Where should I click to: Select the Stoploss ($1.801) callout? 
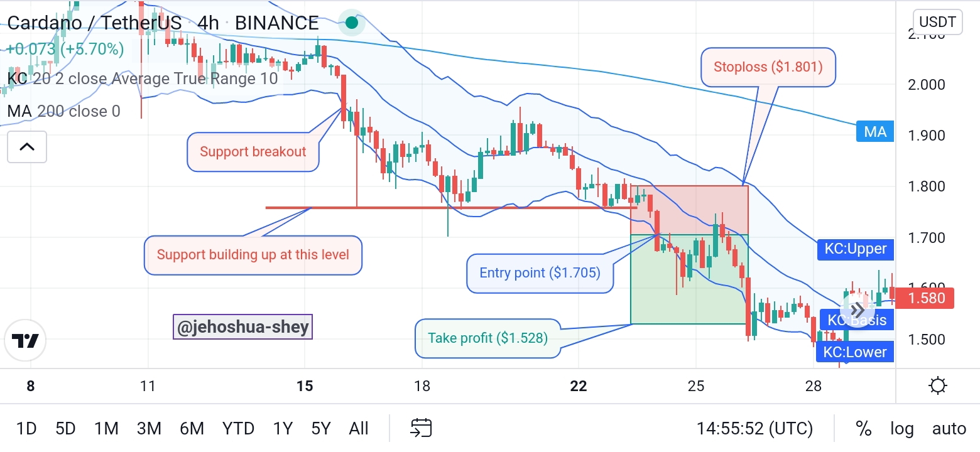pos(768,67)
